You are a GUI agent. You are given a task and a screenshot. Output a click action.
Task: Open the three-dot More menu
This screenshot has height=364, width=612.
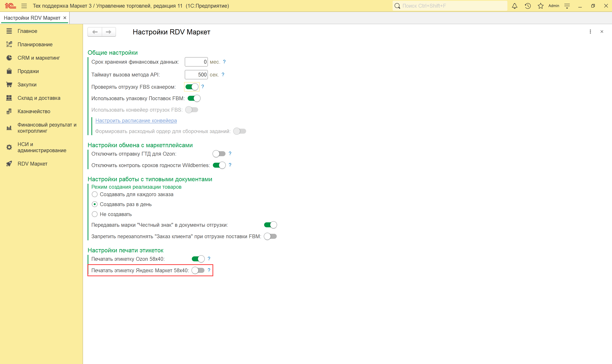[x=590, y=32]
